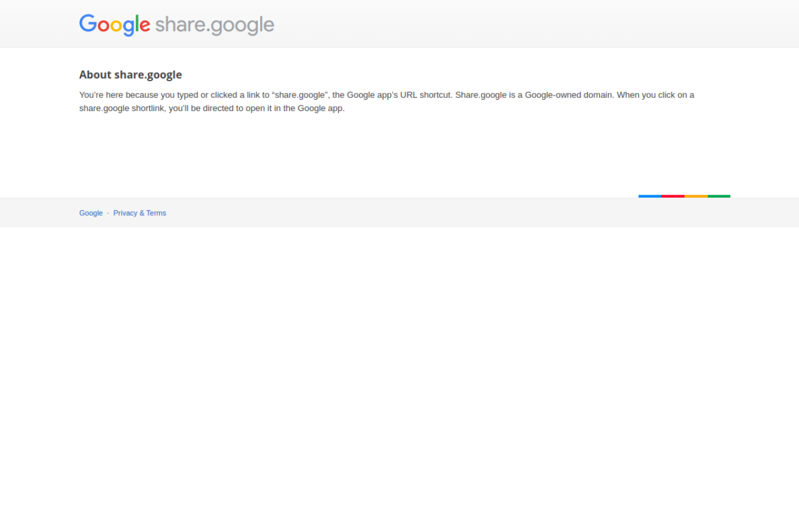Click the gray share.google header wordmark

coord(215,26)
